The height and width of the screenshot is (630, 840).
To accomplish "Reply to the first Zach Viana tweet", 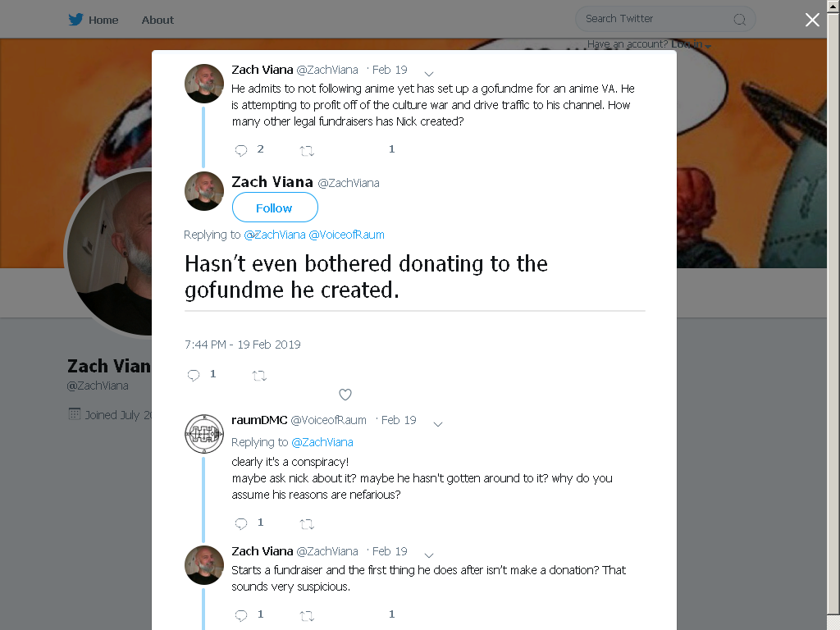I will pos(241,150).
